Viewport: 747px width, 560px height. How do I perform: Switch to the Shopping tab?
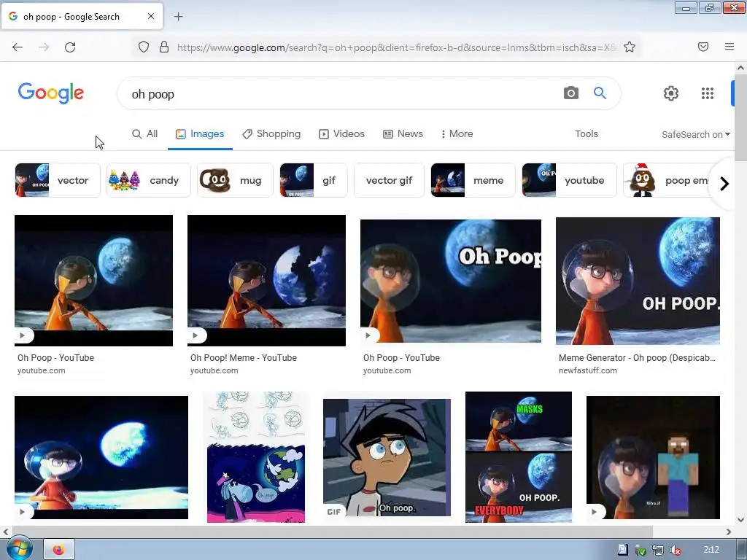pyautogui.click(x=271, y=134)
